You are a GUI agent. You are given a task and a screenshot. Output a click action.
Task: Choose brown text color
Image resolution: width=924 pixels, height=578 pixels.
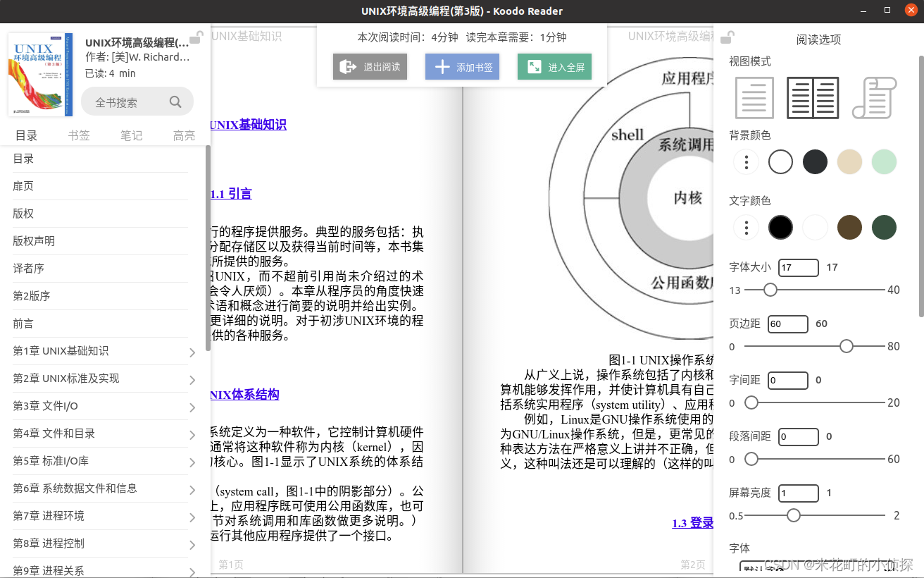click(x=849, y=227)
